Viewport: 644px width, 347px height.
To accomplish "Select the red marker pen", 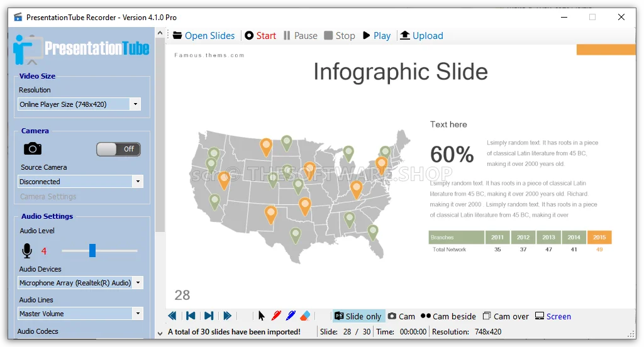I will (x=276, y=316).
